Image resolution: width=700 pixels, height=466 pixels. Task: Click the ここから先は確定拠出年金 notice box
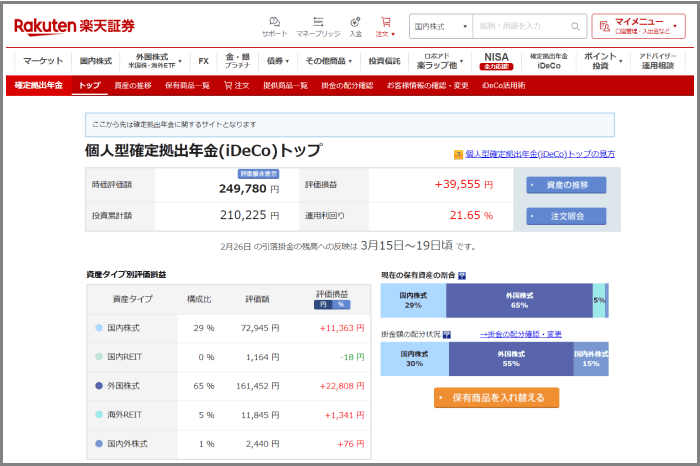pos(350,125)
